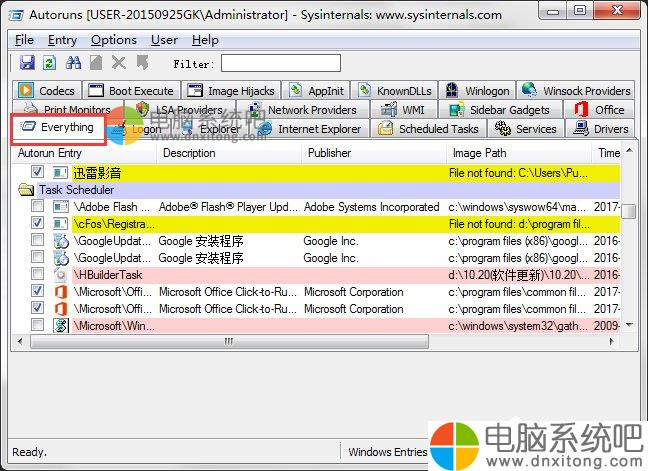Click the Refresh toolbar icon
Screen dimensions: 648x471
tap(50, 63)
